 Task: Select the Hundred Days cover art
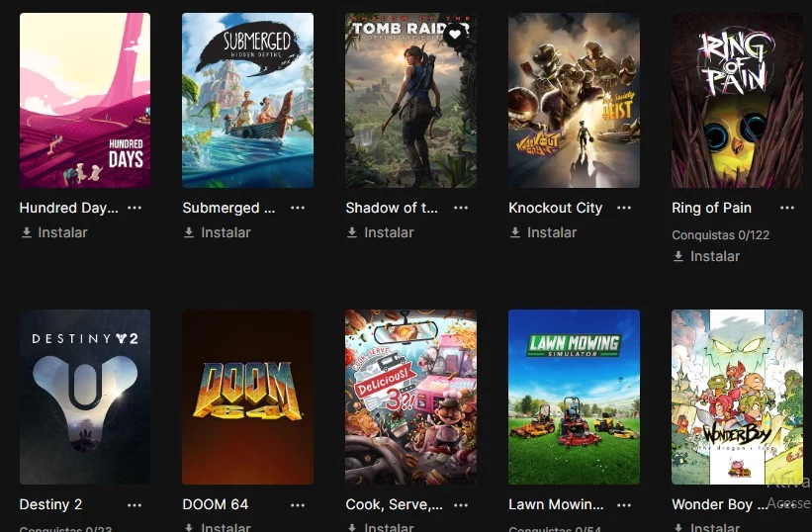(85, 101)
